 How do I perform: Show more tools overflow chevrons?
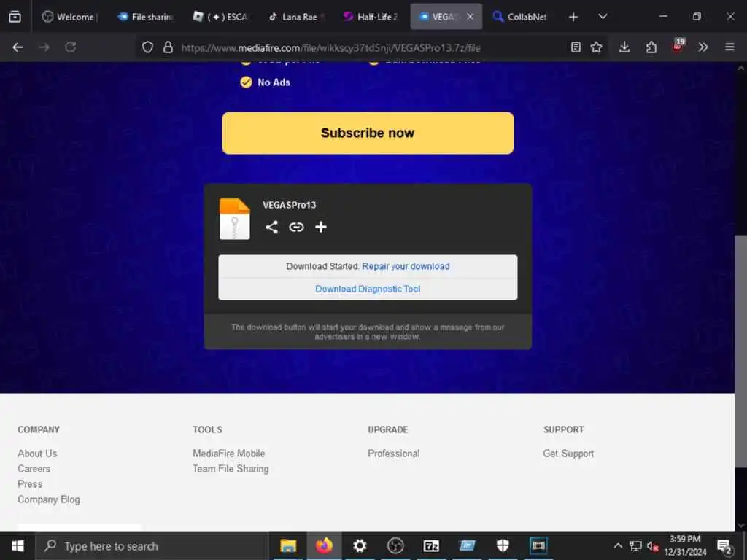point(703,47)
